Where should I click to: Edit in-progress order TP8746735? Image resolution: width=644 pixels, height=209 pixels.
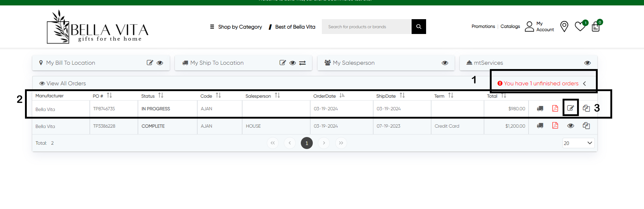571,108
